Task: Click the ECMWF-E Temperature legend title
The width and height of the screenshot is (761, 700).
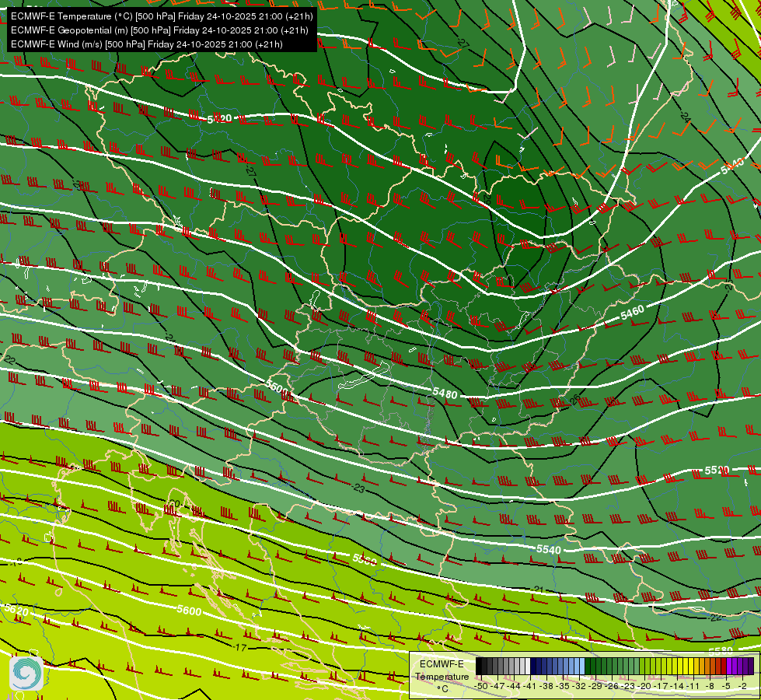Action: [x=442, y=670]
